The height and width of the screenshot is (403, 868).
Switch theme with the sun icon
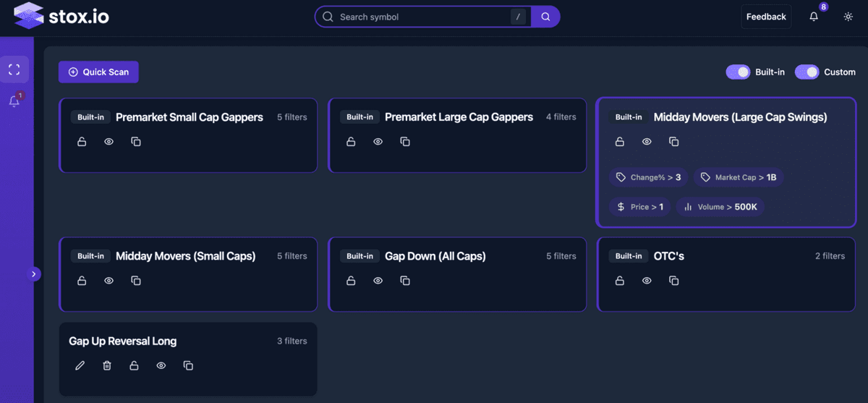(x=848, y=17)
